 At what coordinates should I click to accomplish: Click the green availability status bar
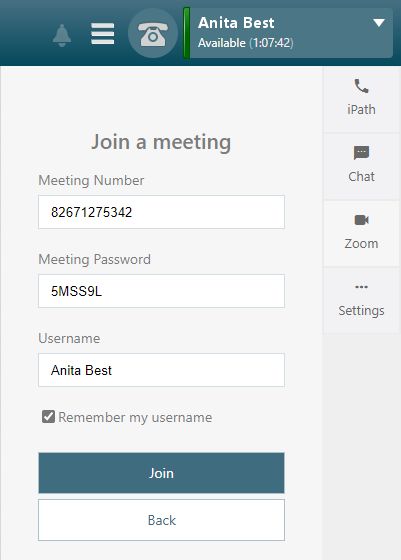click(186, 33)
